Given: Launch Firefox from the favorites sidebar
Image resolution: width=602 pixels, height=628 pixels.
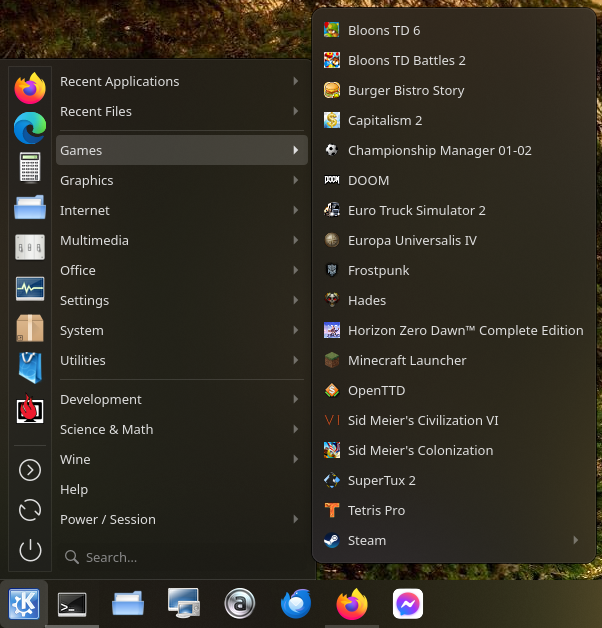Looking at the screenshot, I should (x=30, y=88).
